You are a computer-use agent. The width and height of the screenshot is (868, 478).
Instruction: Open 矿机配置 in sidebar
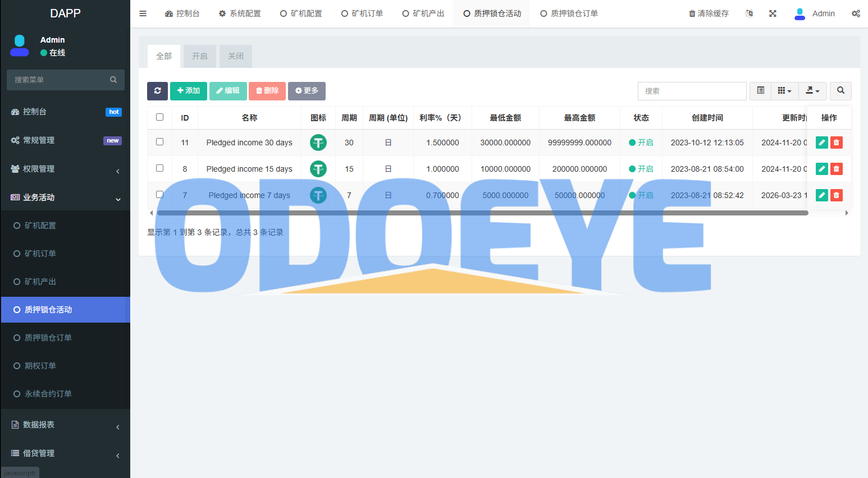(x=65, y=226)
